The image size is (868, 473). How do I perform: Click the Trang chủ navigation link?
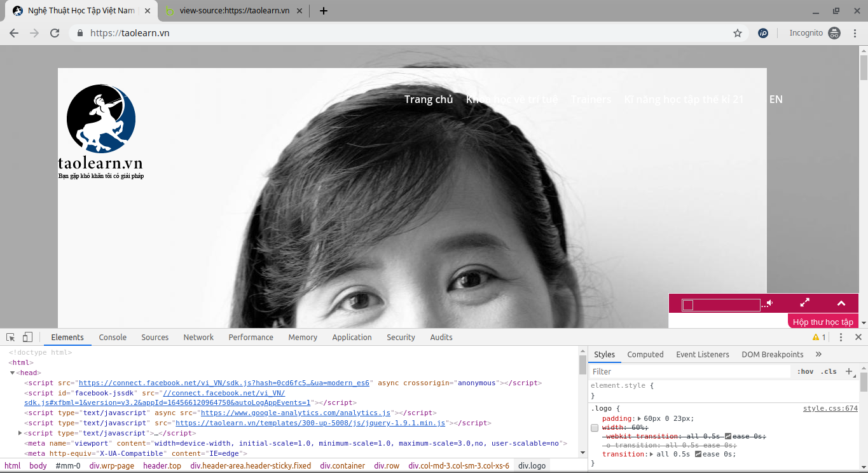point(429,99)
